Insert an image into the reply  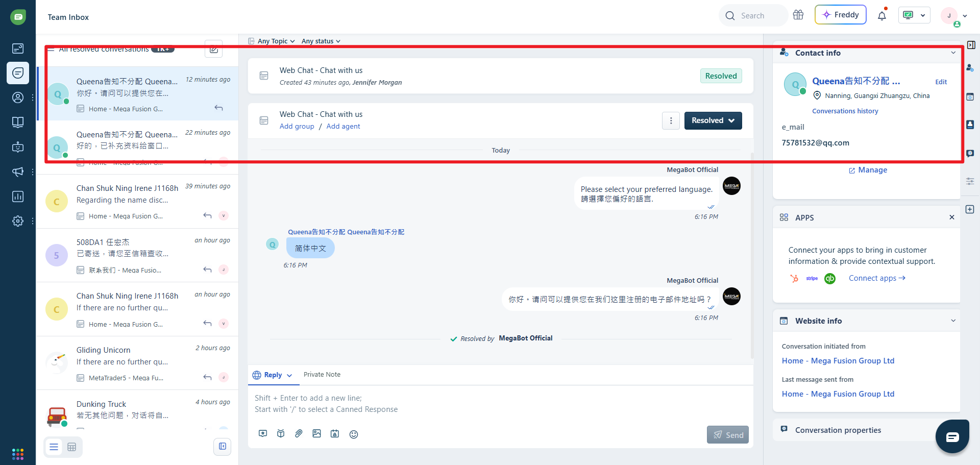pyautogui.click(x=317, y=434)
